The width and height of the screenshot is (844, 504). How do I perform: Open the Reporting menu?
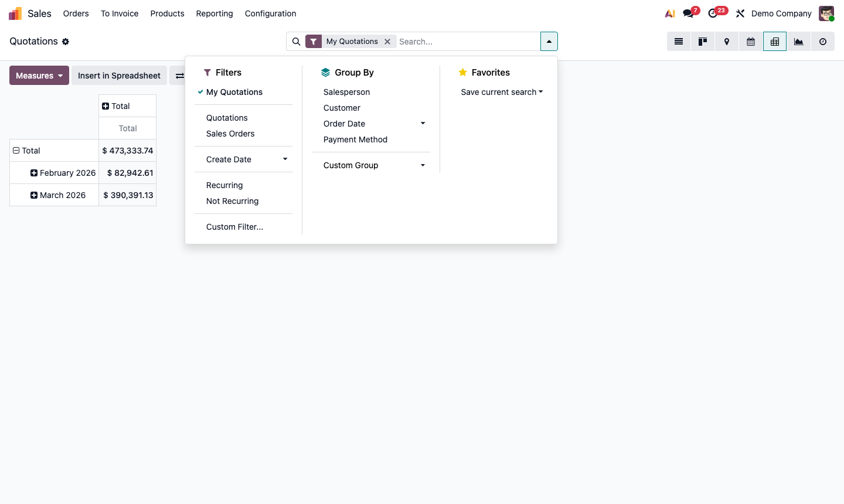(215, 13)
